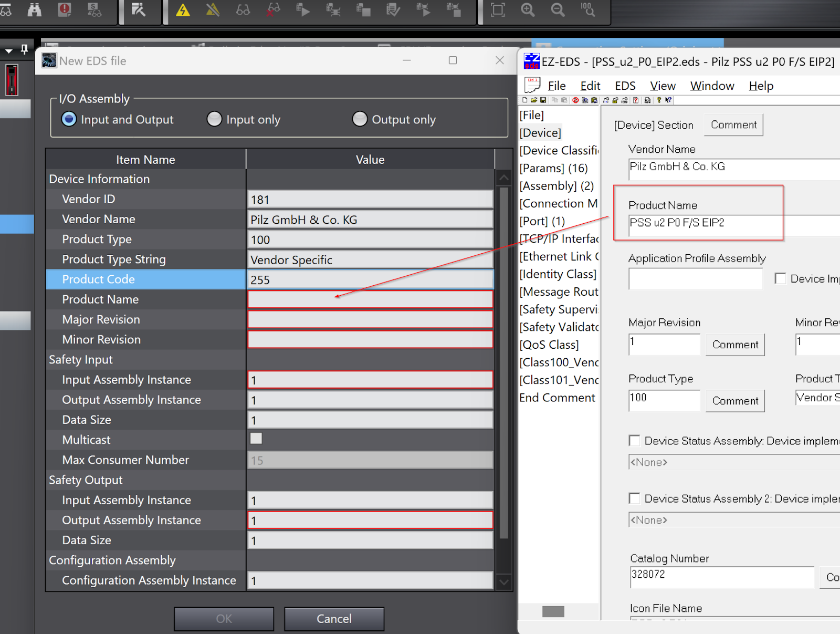Check the Device Imp checkbox in EZ-EDS
This screenshot has width=840, height=634.
[781, 278]
